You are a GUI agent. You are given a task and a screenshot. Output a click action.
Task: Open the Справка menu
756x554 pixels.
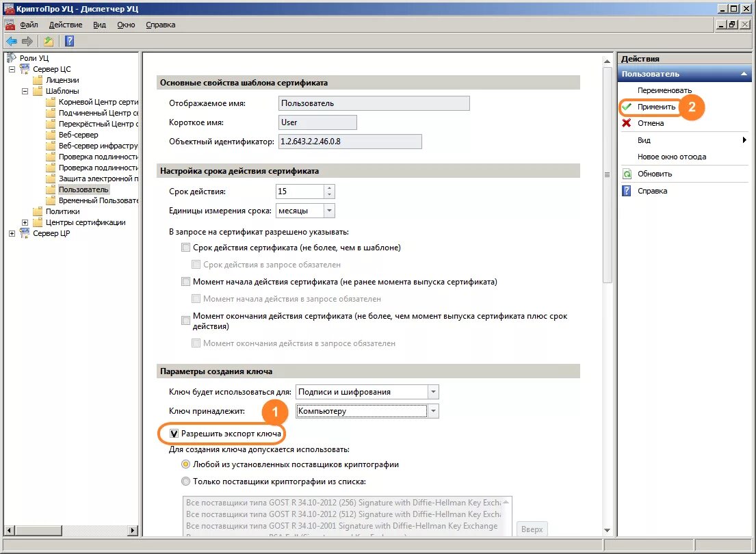[161, 25]
